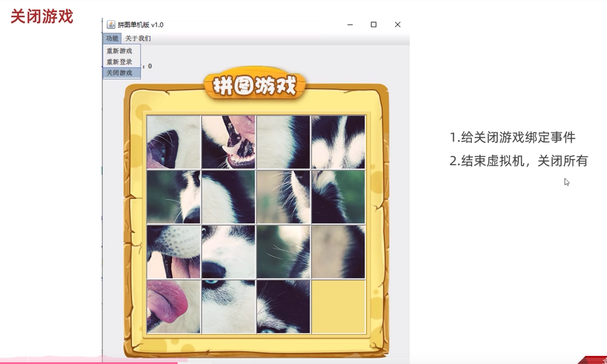The width and height of the screenshot is (607, 364).
Task: Click the top-right puzzle tile
Action: click(x=338, y=142)
